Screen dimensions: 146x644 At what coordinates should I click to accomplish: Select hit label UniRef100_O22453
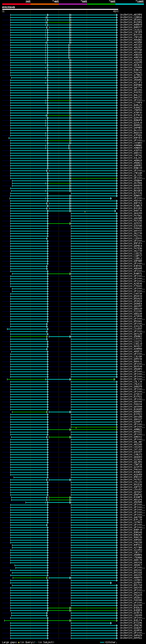pos(131,550)
